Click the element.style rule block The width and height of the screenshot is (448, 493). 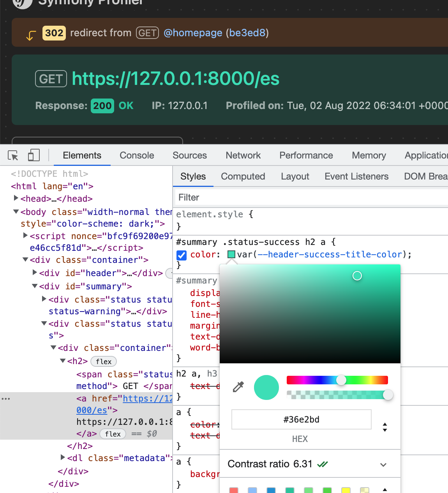(310, 220)
